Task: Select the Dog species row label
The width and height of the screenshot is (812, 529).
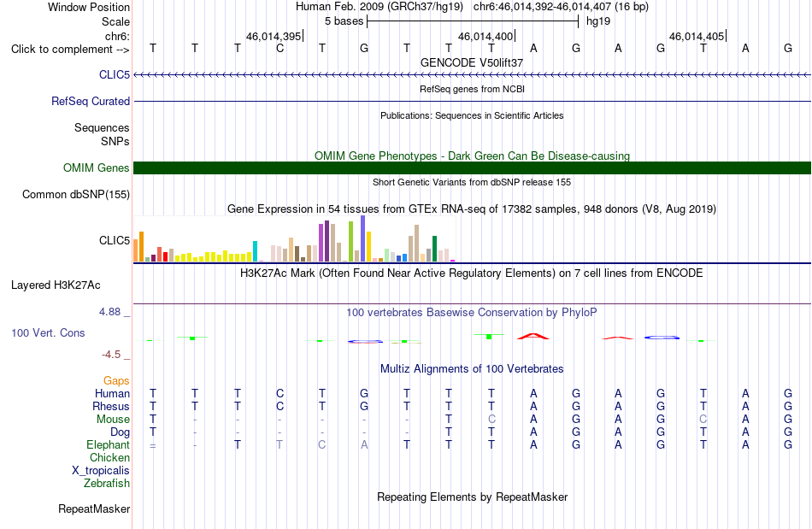Action: (x=120, y=432)
